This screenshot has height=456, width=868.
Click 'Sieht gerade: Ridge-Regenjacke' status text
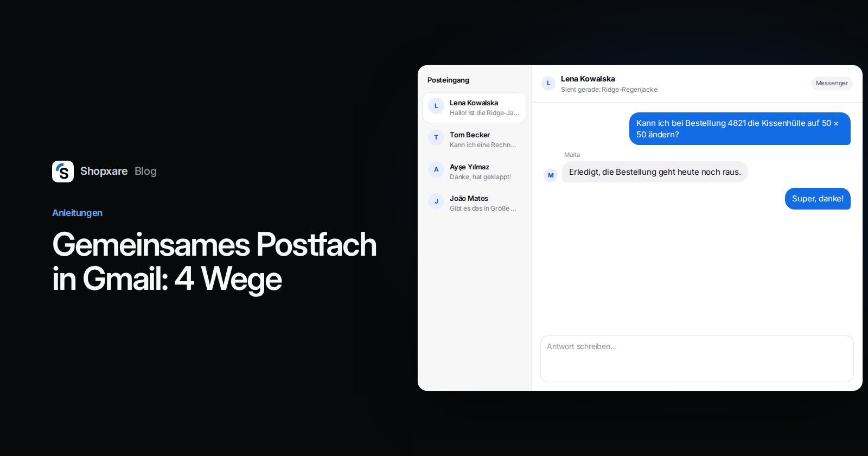point(609,90)
